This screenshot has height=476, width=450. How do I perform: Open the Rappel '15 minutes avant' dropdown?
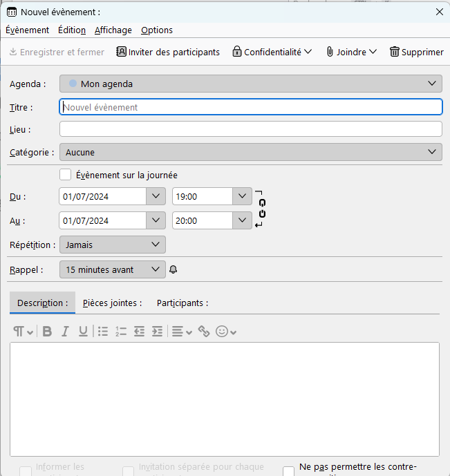112,269
